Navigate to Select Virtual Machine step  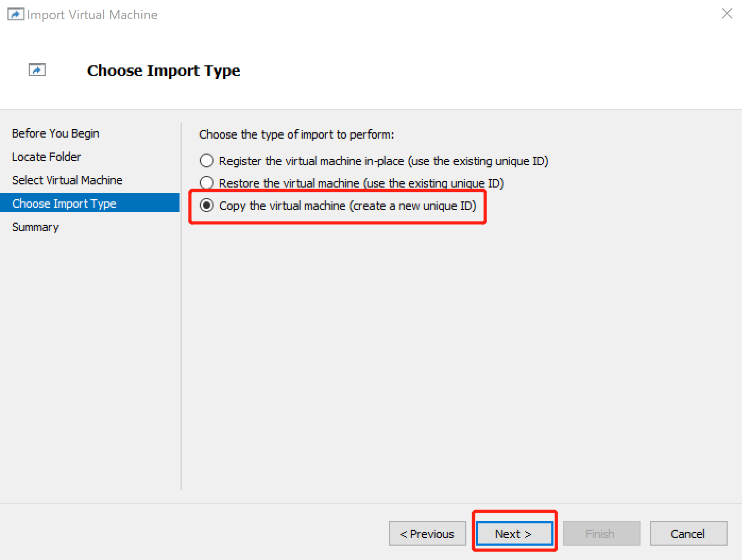tap(67, 180)
